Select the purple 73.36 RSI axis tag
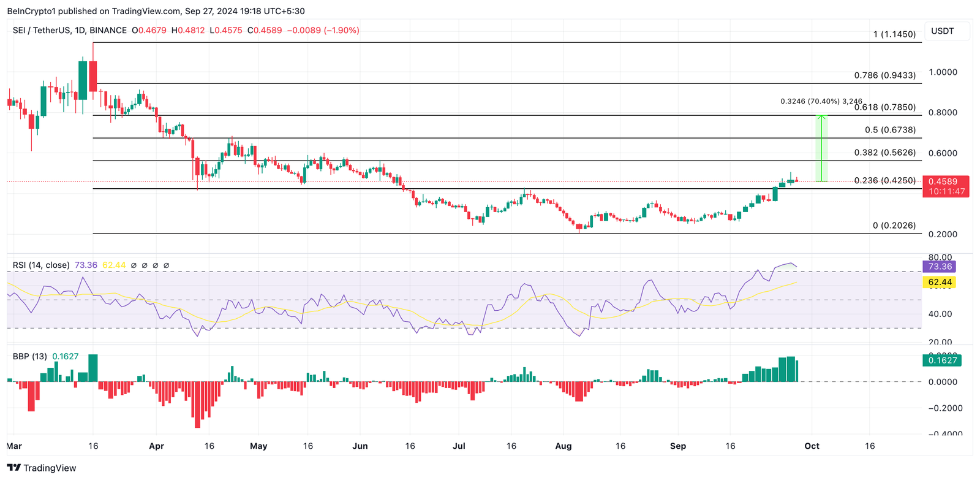980x480 pixels. click(x=940, y=267)
